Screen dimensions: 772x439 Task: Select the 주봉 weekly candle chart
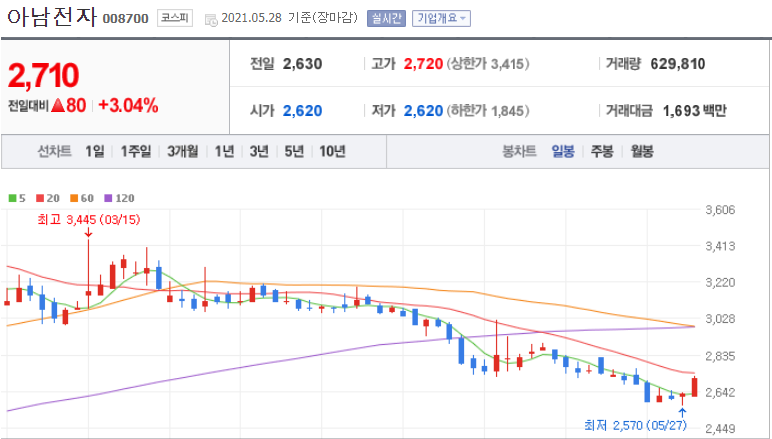click(x=602, y=151)
